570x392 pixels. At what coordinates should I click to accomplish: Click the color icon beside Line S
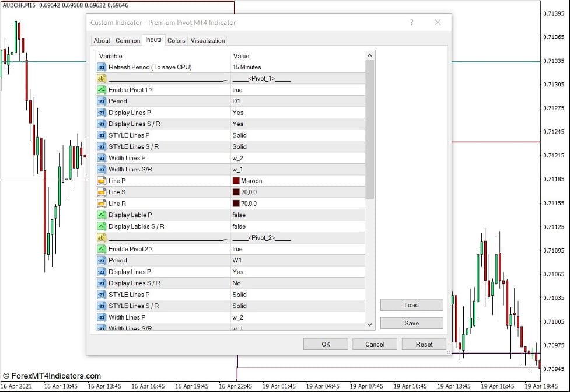point(102,192)
